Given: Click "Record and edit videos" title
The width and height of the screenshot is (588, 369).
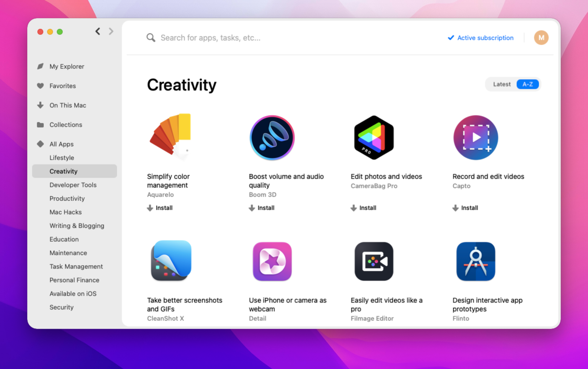Looking at the screenshot, I should (488, 177).
